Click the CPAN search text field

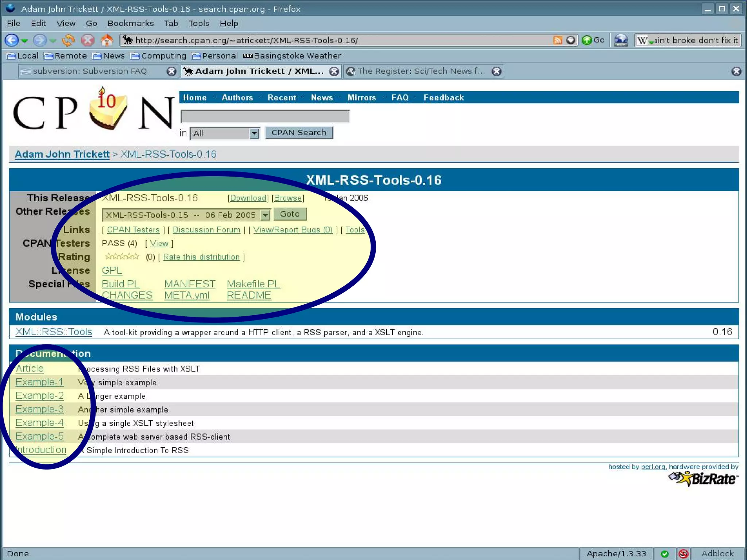pos(265,116)
